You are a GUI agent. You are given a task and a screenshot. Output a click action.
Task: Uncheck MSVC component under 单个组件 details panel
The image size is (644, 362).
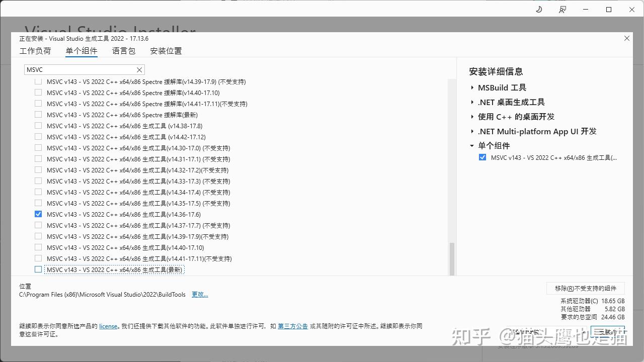pos(482,157)
